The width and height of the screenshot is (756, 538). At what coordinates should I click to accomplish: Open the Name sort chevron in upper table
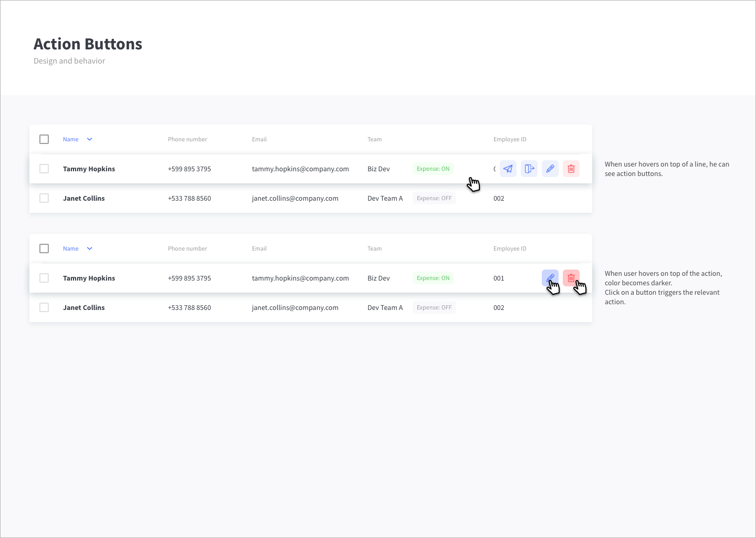pos(89,139)
